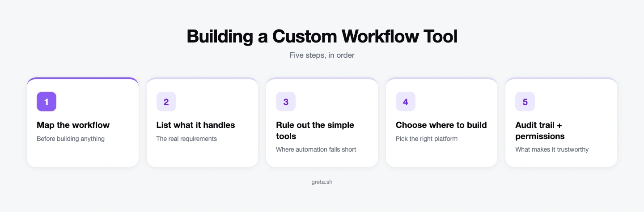Click Audit trail + permissions heading
The image size is (644, 212).
(x=540, y=130)
